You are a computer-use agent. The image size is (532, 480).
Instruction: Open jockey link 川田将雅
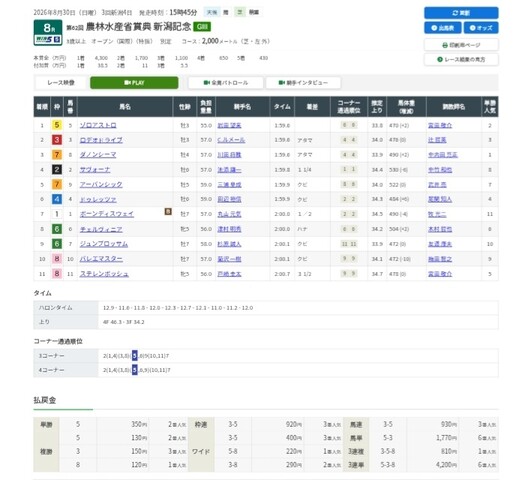point(229,155)
